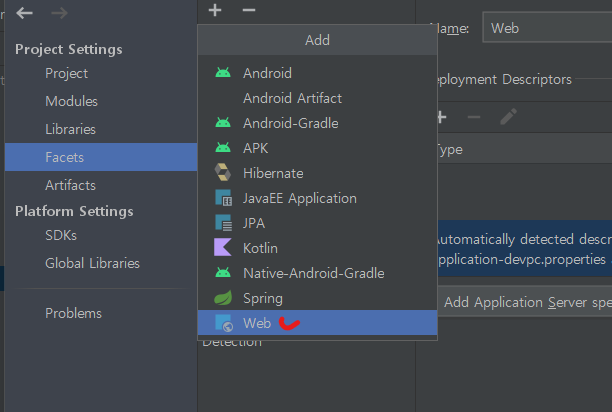Click the Detection item below the popup
This screenshot has height=412, width=612.
point(232,343)
